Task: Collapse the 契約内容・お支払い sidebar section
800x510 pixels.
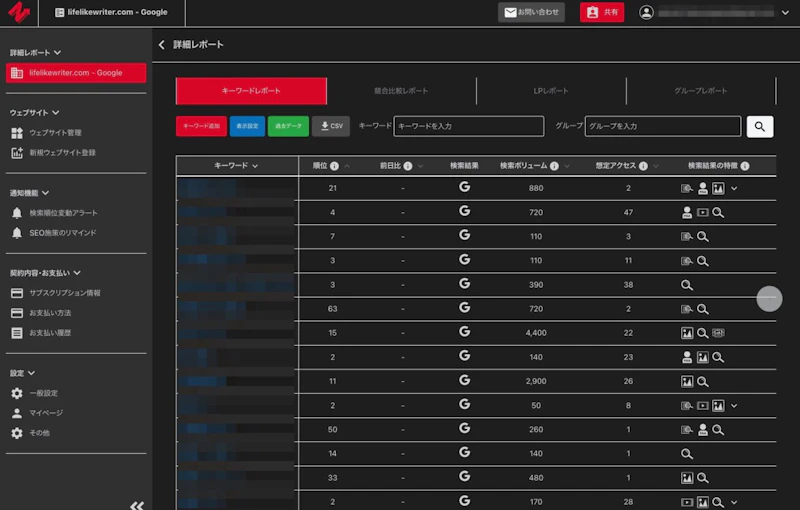Action: tap(77, 273)
